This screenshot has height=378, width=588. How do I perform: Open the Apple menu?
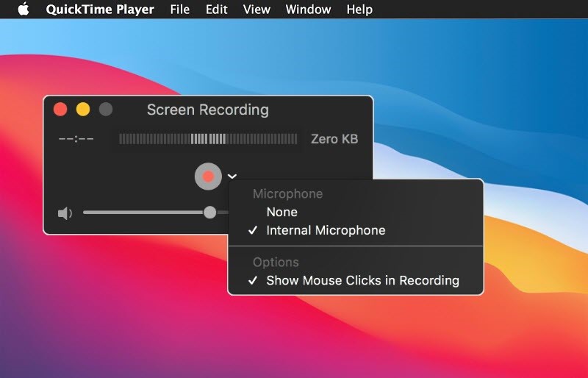(x=24, y=9)
